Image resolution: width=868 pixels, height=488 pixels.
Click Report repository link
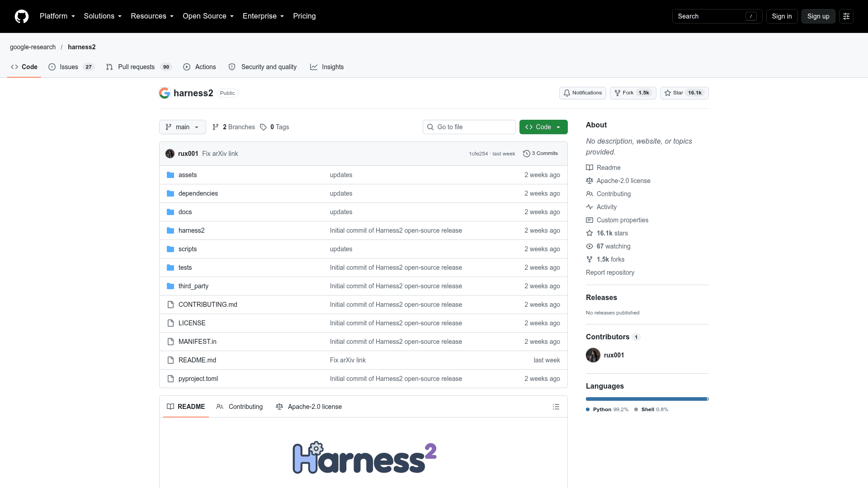pos(610,272)
